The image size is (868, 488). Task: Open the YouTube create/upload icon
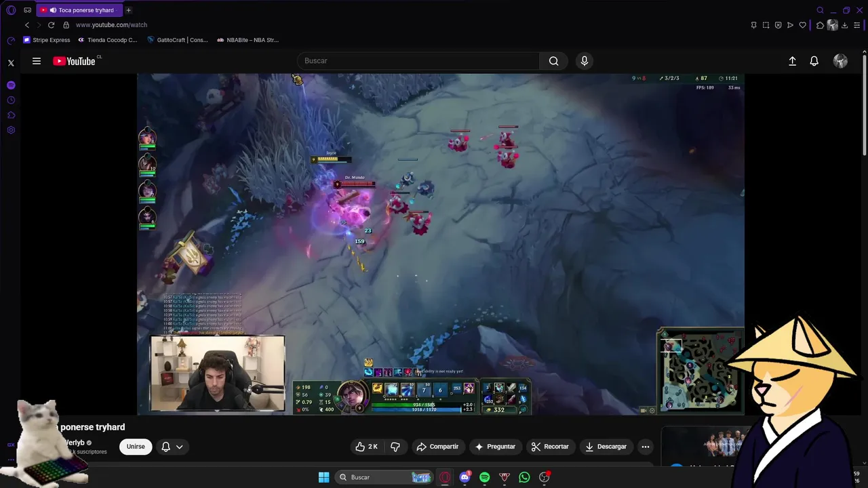click(x=792, y=61)
